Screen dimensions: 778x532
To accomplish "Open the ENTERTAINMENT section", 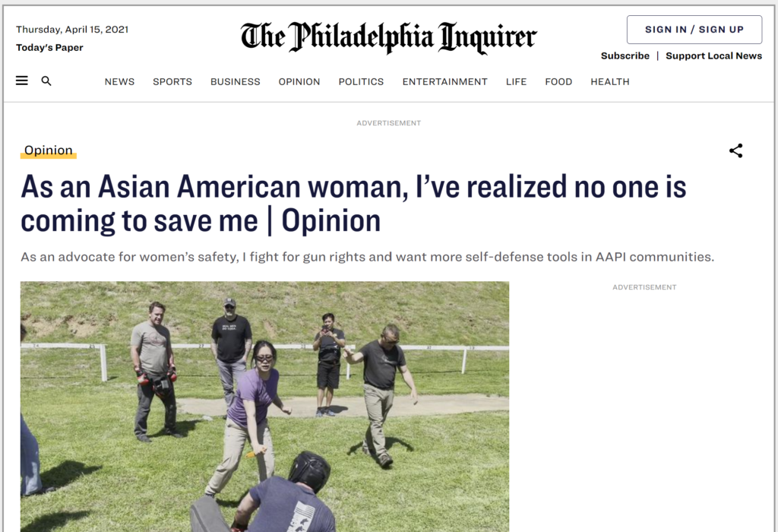I will click(x=445, y=81).
